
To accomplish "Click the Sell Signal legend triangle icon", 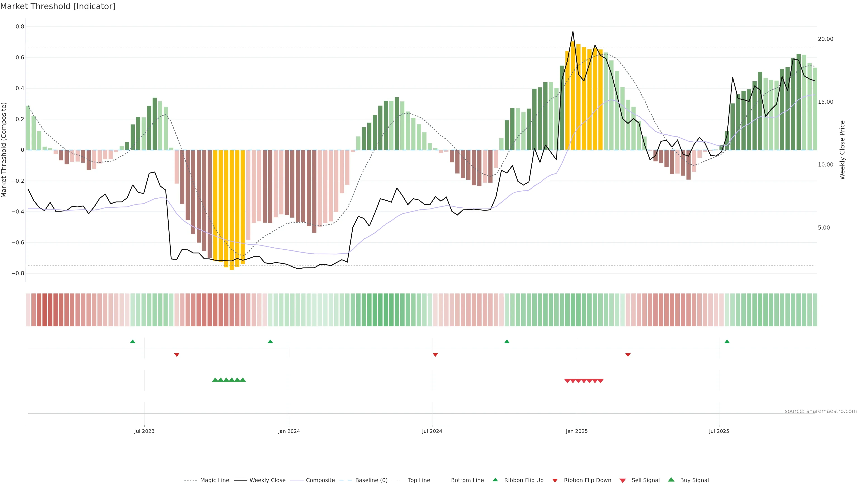I will 622,480.
